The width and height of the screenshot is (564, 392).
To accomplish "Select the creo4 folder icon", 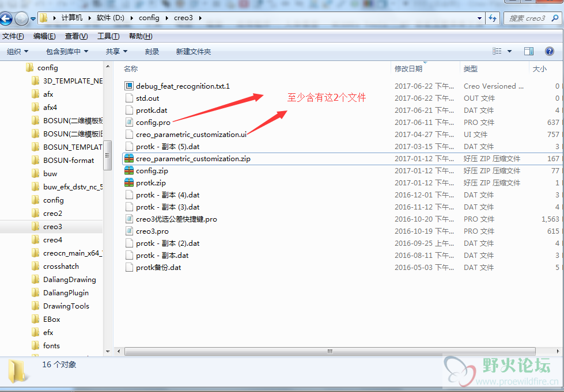I will click(35, 240).
